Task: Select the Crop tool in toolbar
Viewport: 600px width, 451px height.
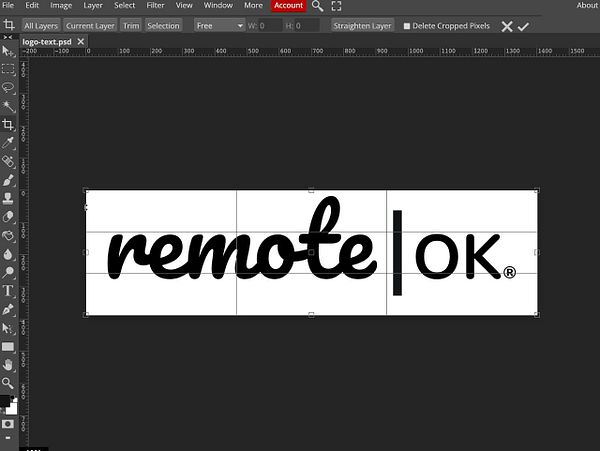Action: 7,124
